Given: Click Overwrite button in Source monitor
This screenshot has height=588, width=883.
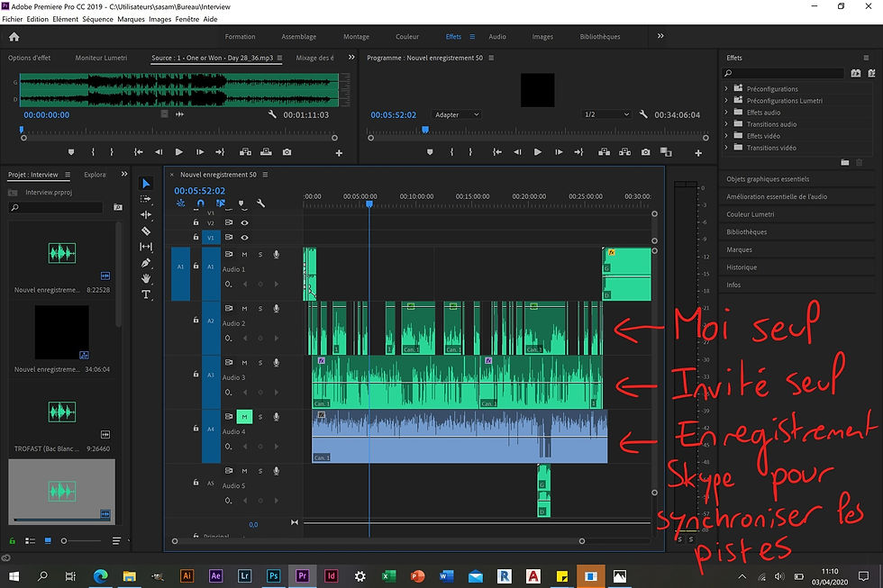Looking at the screenshot, I should [266, 152].
